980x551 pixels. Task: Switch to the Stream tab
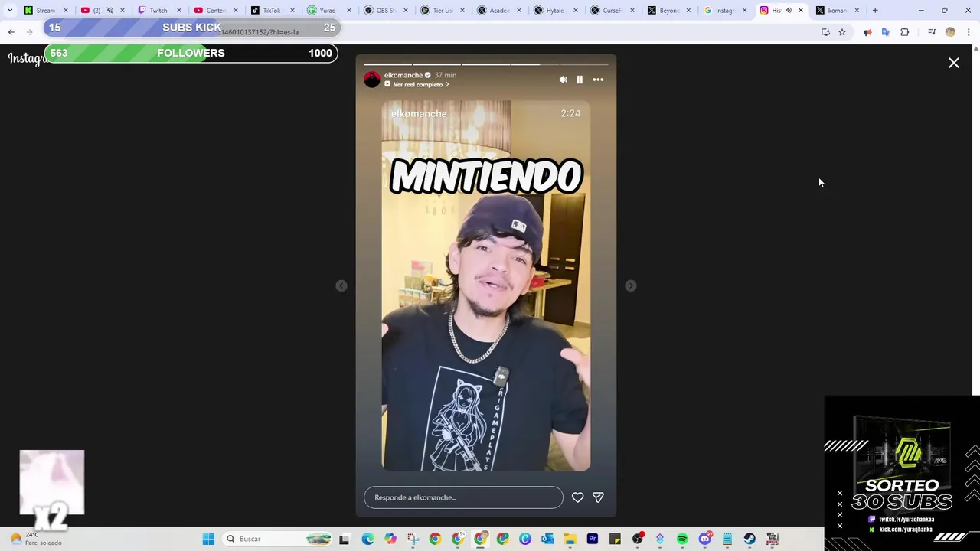[44, 11]
